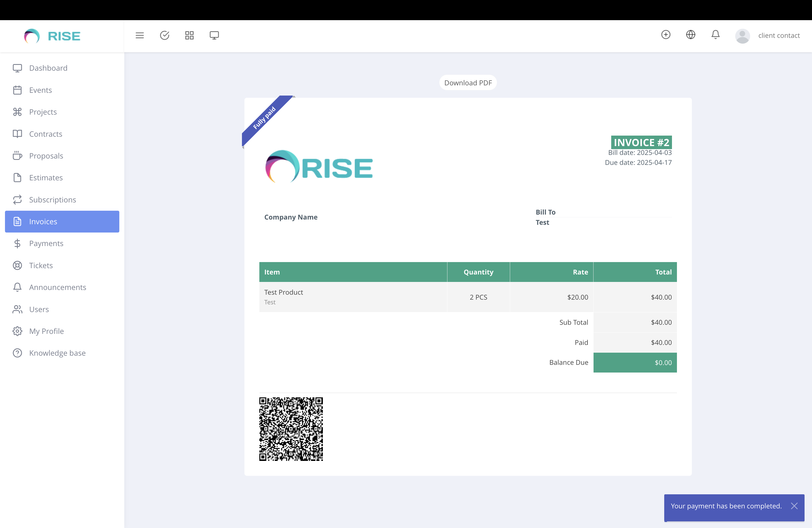Select the Events calendar icon
Viewport: 812px width, 528px height.
pyautogui.click(x=18, y=90)
